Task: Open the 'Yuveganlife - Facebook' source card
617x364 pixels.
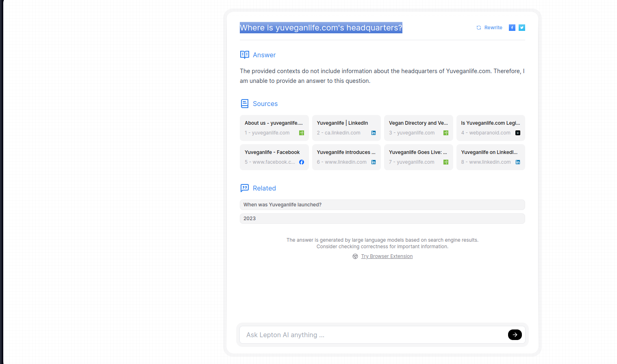Action: pos(274,157)
